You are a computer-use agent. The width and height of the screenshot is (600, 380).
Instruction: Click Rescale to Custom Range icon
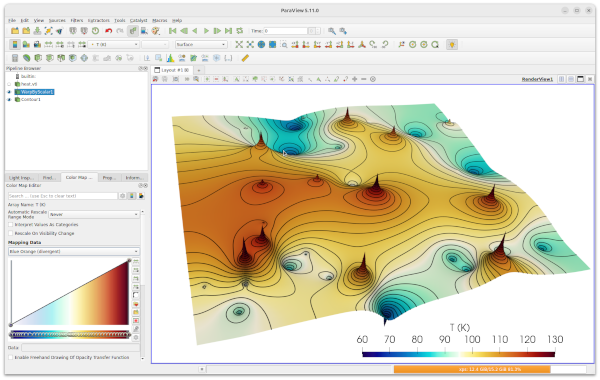(x=60, y=45)
